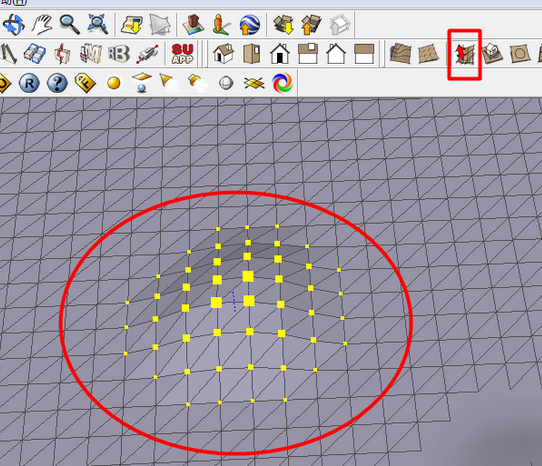Click the greyed-out Share Component house icon
The width and height of the screenshot is (542, 466).
click(x=340, y=25)
